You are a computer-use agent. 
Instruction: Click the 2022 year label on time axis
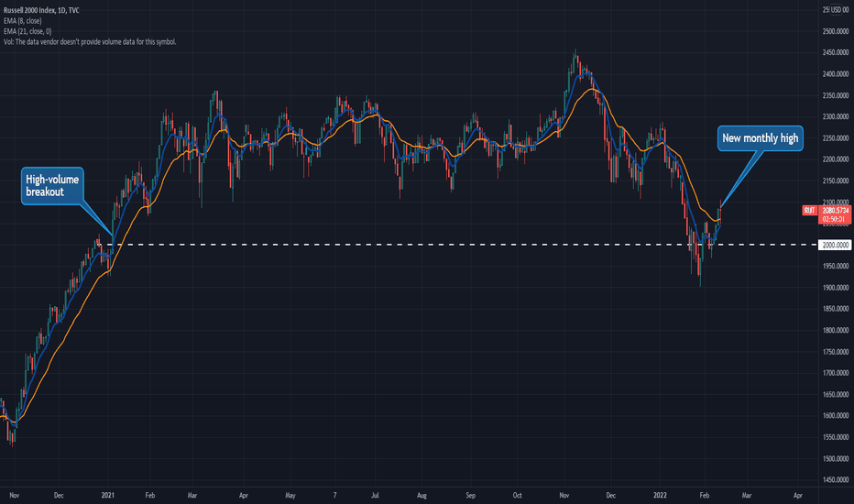(x=660, y=495)
